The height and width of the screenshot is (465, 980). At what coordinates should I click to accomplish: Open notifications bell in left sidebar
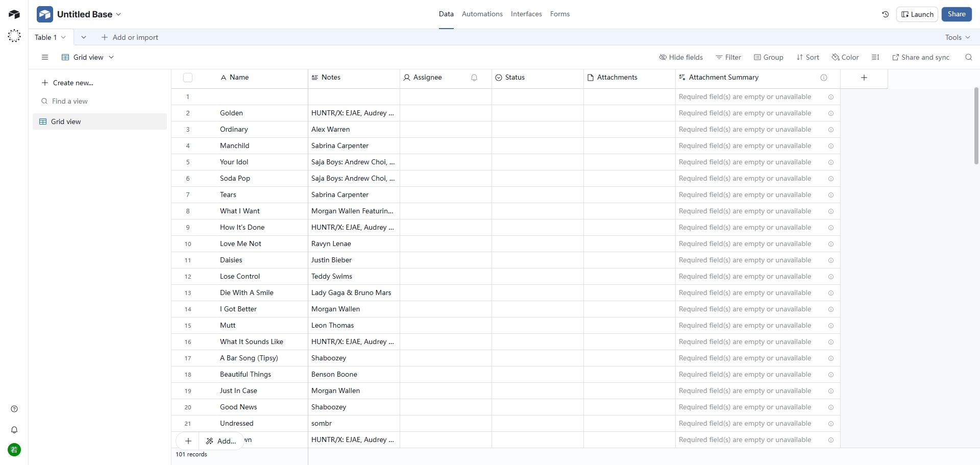point(14,430)
